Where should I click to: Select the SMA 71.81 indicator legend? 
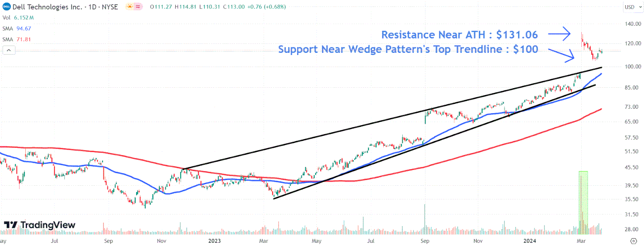click(17, 39)
